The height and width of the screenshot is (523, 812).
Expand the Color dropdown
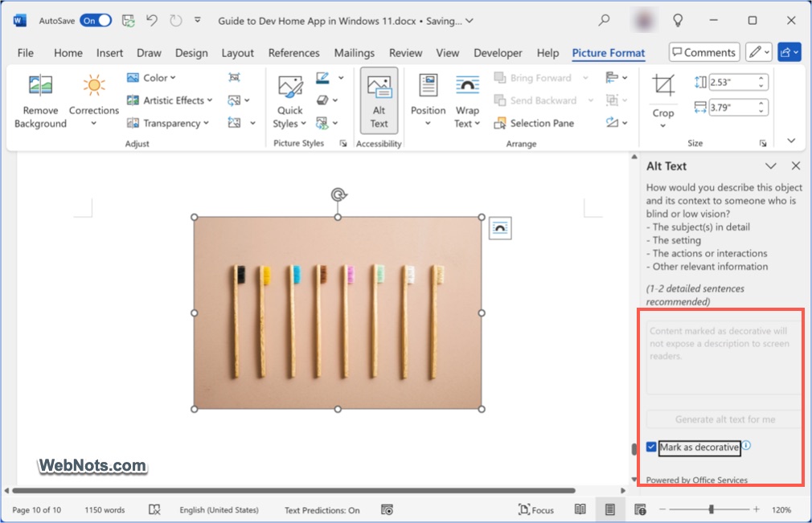point(173,78)
